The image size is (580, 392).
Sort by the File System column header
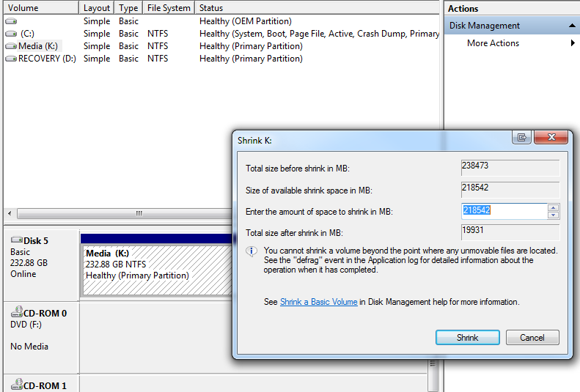pyautogui.click(x=169, y=8)
